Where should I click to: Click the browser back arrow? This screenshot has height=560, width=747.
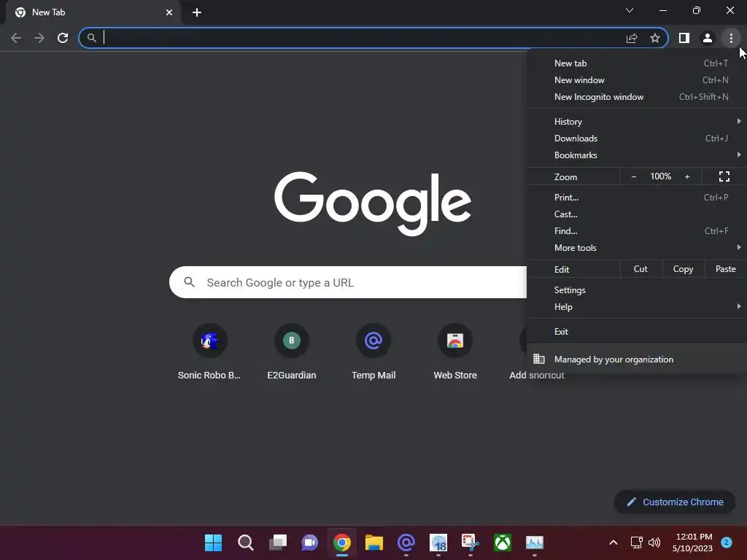(16, 38)
